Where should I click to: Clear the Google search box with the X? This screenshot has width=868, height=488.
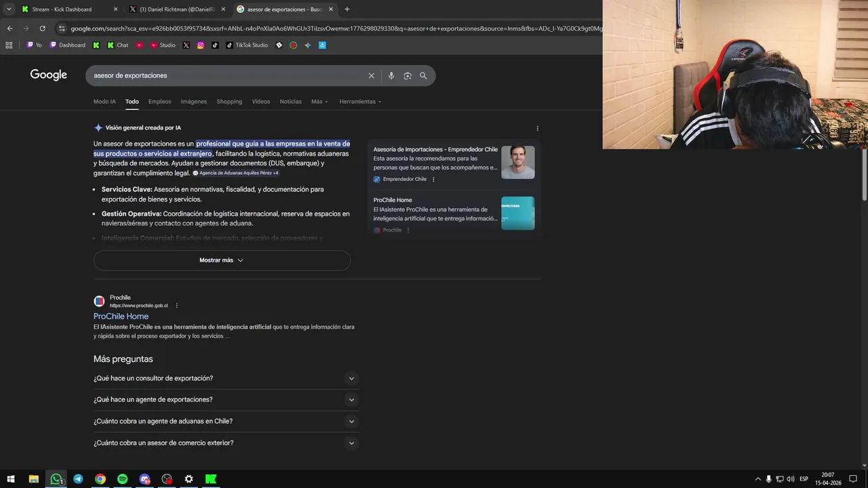coord(371,76)
